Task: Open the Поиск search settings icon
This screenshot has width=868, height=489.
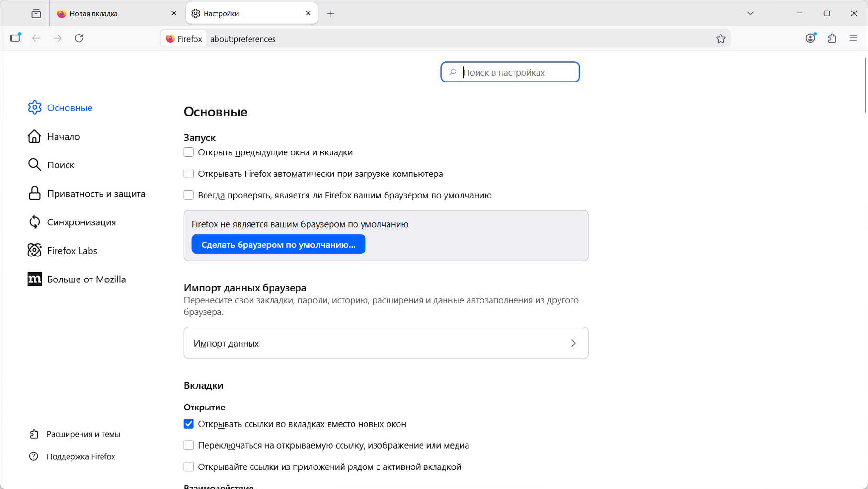Action: 34,164
